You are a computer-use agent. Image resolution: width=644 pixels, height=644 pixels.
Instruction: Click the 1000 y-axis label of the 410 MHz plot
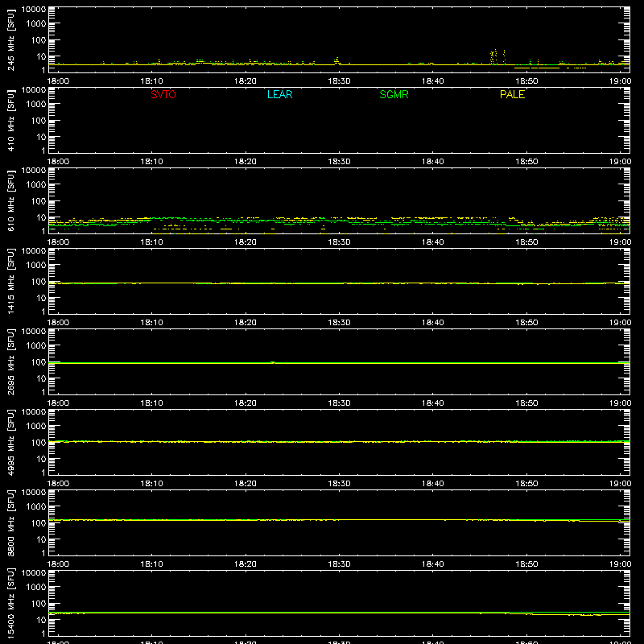(x=36, y=104)
